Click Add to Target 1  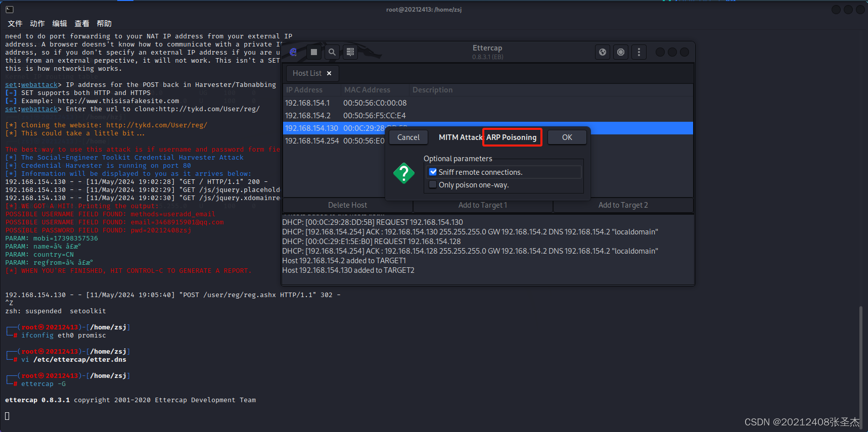click(483, 205)
